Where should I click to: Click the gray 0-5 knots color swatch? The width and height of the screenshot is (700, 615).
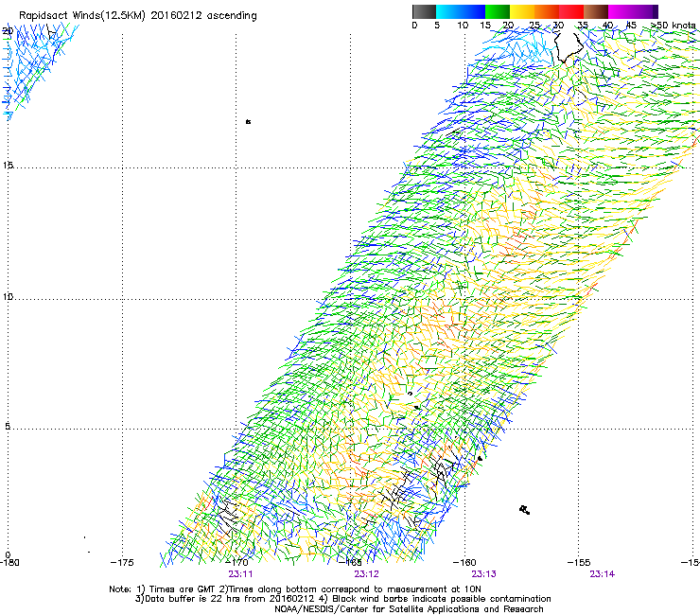click(424, 11)
